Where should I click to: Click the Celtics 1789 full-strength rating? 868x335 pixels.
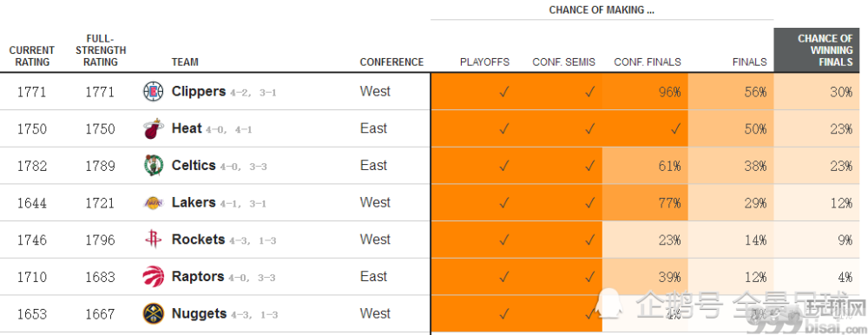coord(100,166)
